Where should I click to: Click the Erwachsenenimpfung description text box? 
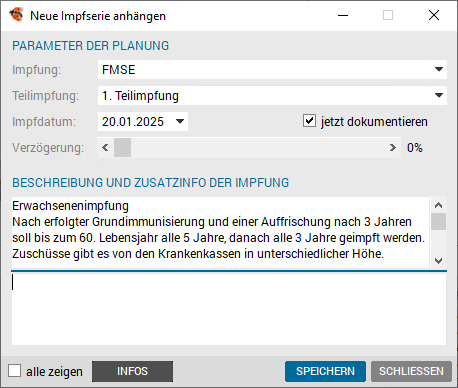coord(220,232)
